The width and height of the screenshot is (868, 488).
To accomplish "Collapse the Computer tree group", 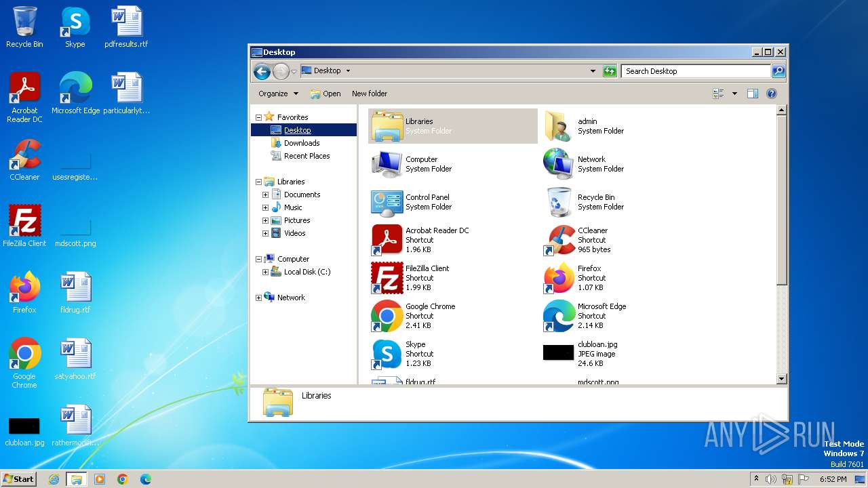I will (258, 259).
